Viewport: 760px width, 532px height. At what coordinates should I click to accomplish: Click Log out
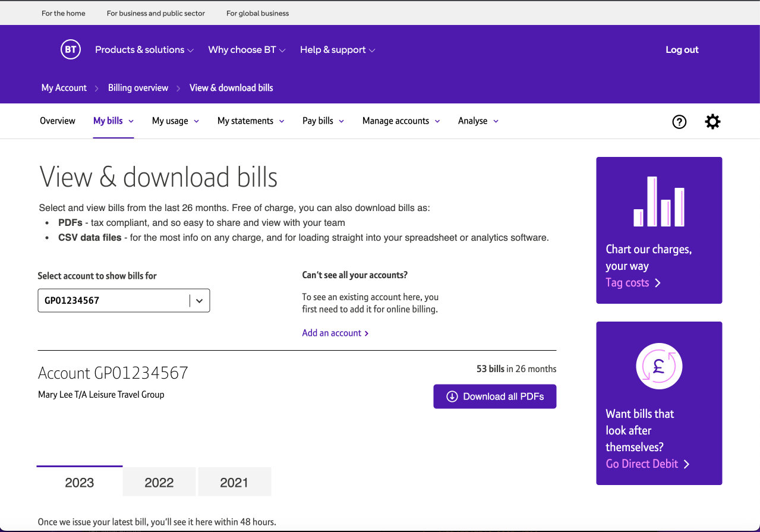pos(682,50)
